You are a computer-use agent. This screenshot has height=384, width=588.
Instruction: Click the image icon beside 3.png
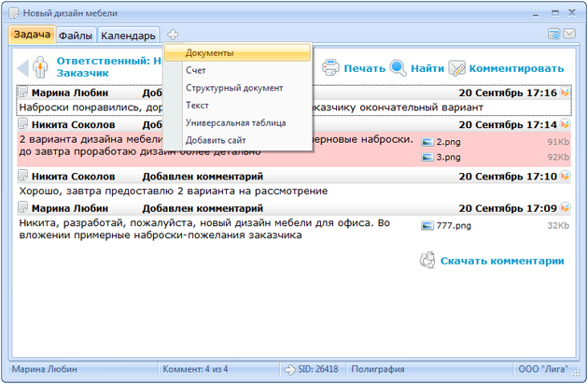[427, 157]
